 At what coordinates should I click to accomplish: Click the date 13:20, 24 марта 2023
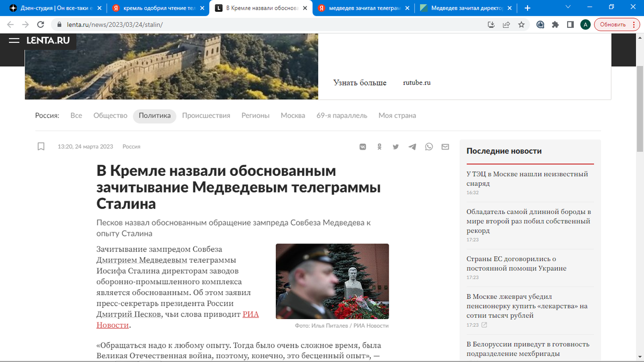click(x=85, y=146)
